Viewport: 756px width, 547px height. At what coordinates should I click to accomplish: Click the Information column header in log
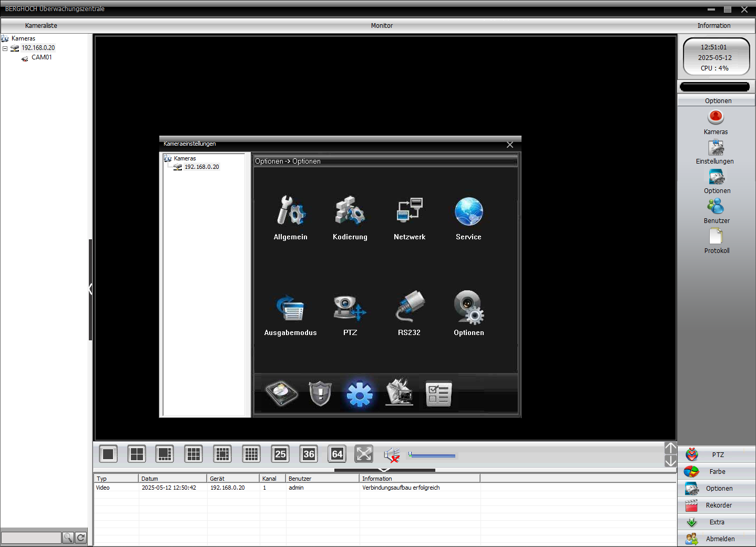(x=420, y=479)
